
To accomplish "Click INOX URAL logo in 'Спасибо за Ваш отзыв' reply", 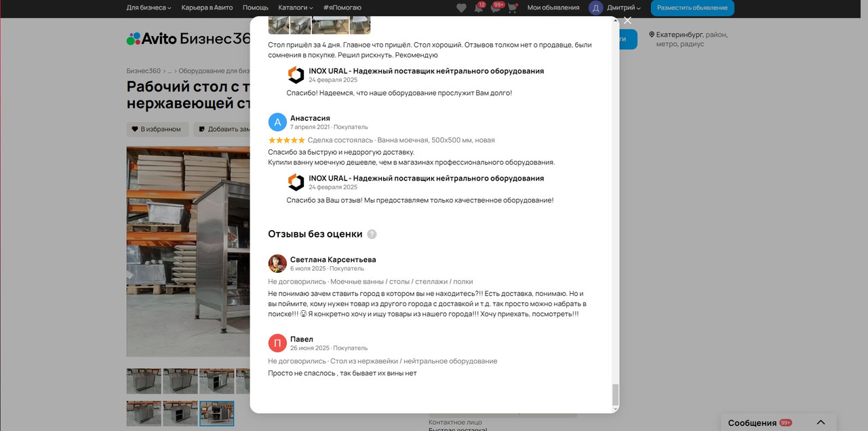I will [x=296, y=182].
